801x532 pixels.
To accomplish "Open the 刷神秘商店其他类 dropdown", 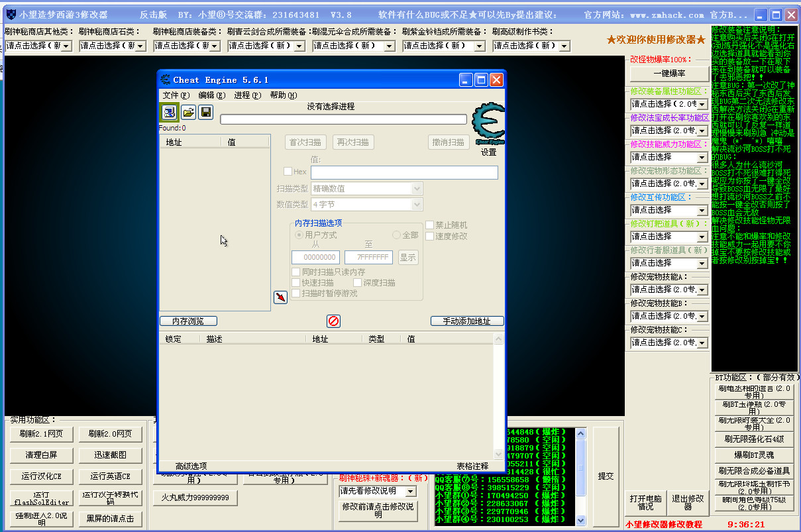I will pyautogui.click(x=38, y=46).
